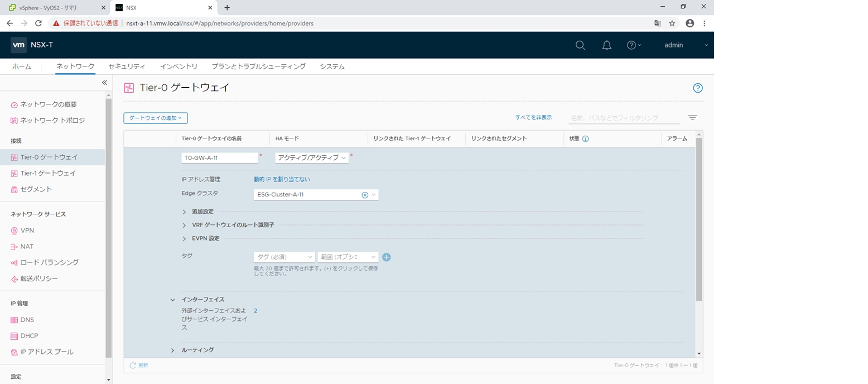Image resolution: width=868 pixels, height=384 pixels.
Task: Go to the セキュリティ tab
Action: point(127,66)
